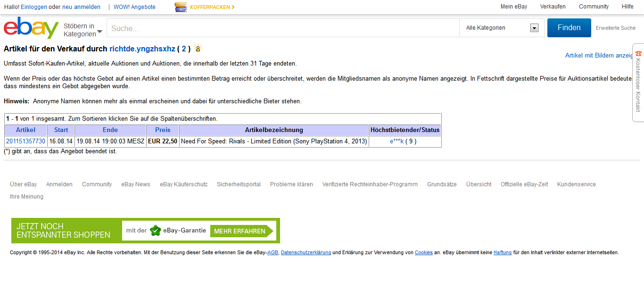
Task: Click the eBay logo
Action: 31,28
